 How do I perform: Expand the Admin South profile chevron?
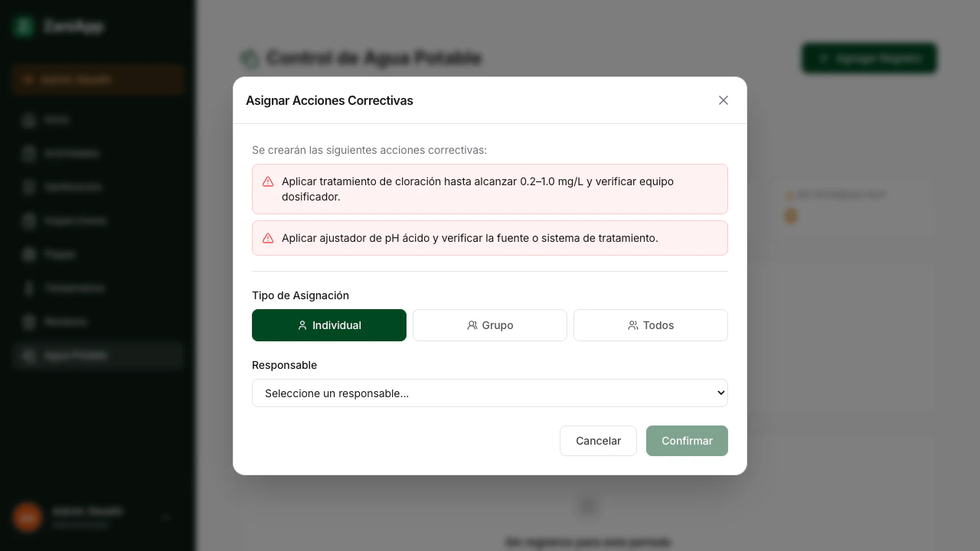click(x=165, y=517)
